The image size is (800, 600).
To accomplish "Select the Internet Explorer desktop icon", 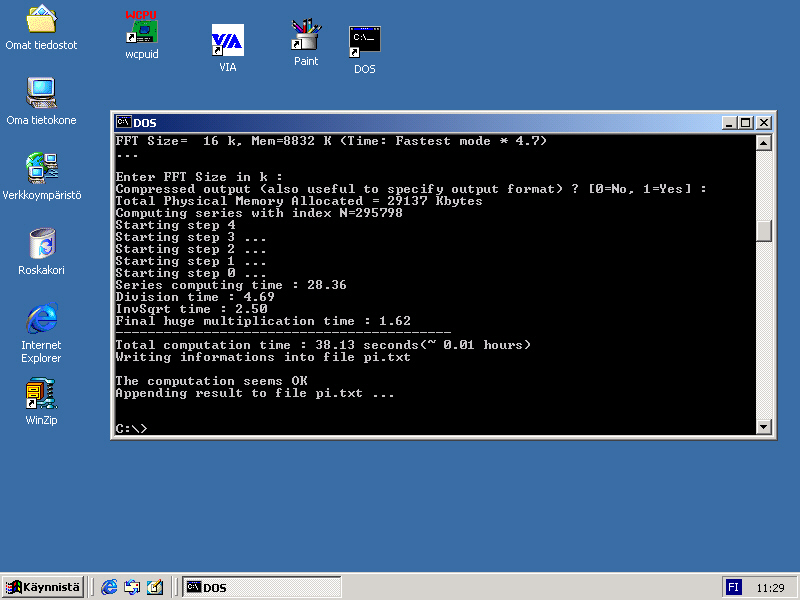I will point(41,318).
